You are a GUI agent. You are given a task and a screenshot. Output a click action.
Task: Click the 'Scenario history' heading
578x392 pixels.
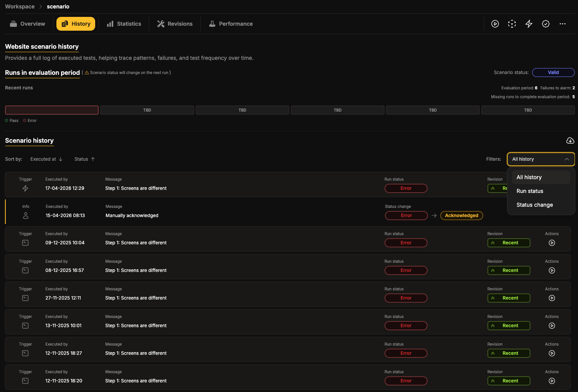click(29, 140)
